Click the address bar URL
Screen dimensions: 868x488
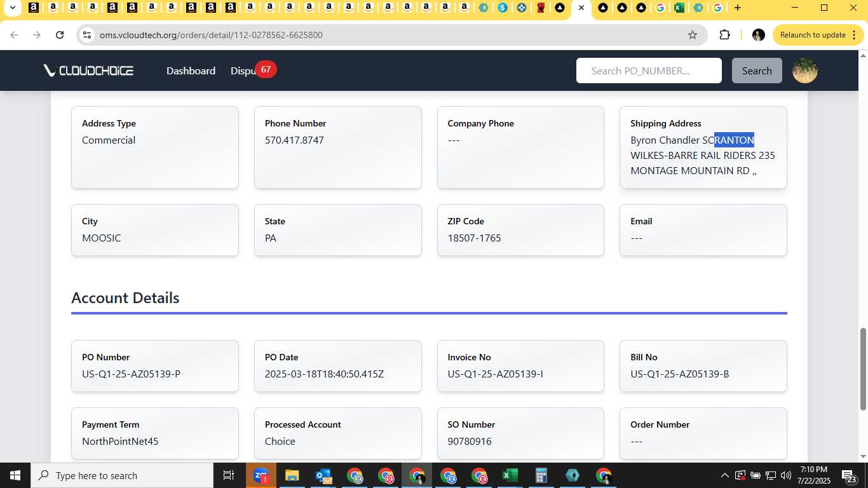point(211,35)
